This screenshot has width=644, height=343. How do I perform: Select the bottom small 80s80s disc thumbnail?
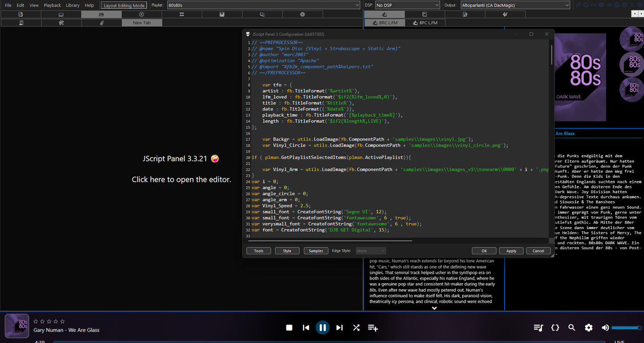[631, 89]
